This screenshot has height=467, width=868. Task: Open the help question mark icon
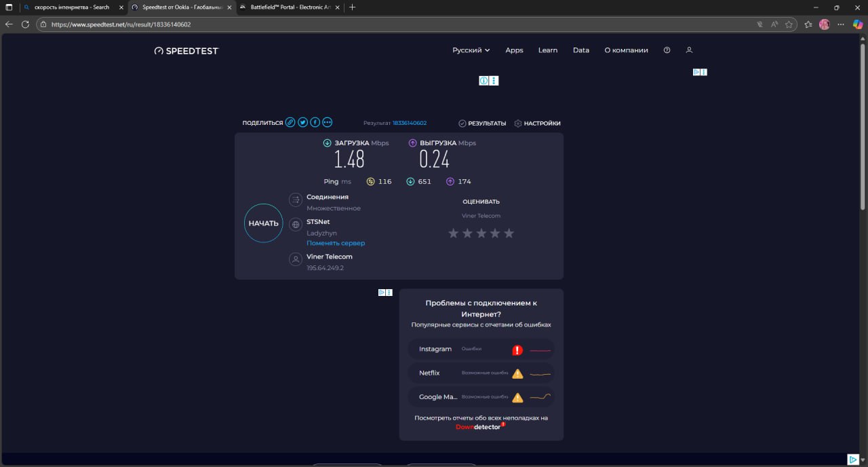click(667, 50)
